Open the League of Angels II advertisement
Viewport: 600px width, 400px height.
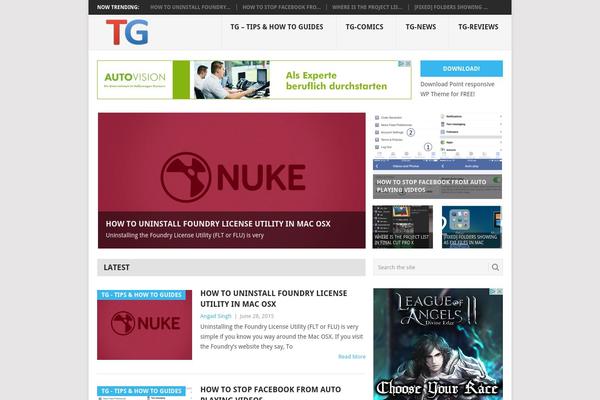point(438,344)
